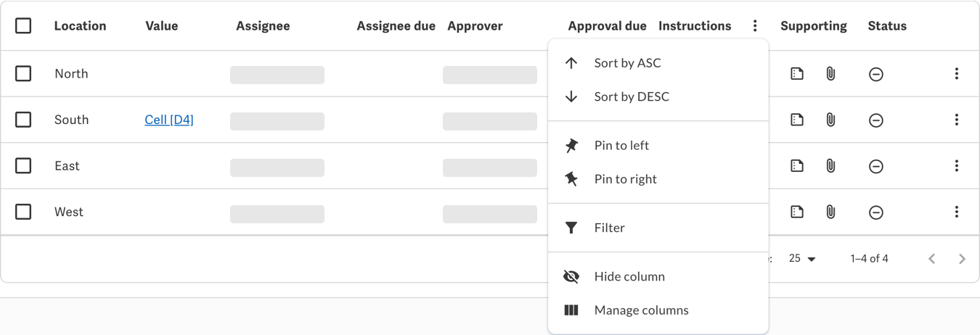Open the note icon in East row
The image size is (980, 335).
[797, 165]
